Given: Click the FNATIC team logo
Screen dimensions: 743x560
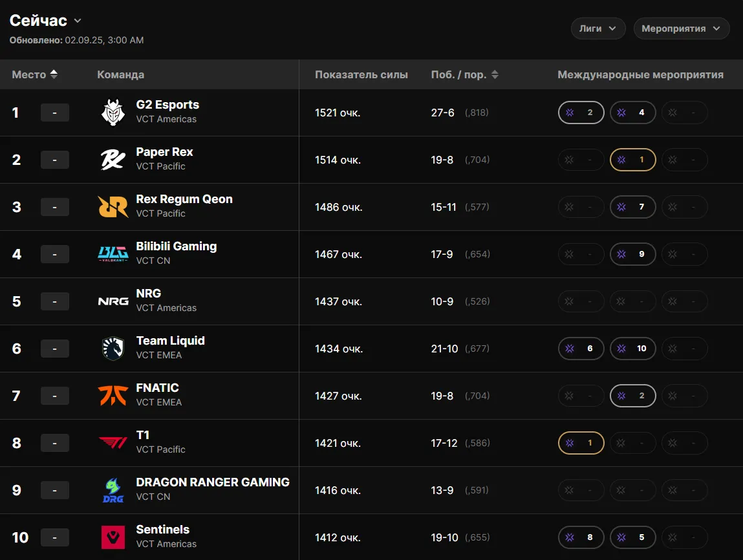Looking at the screenshot, I should tap(113, 396).
